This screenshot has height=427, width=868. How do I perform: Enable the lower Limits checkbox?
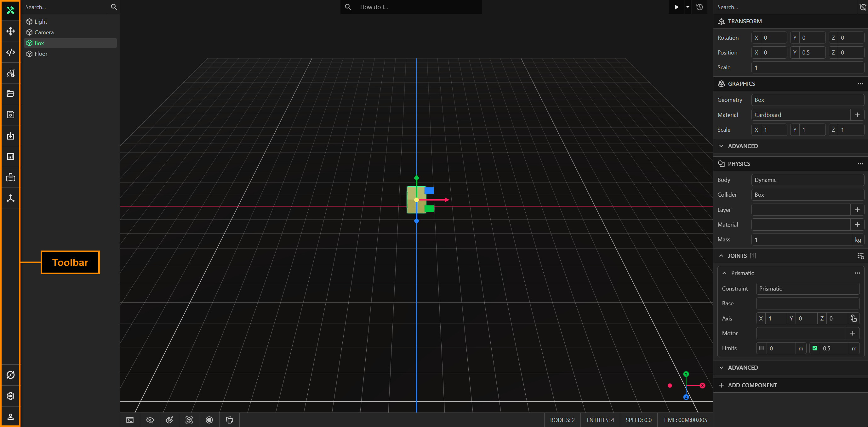[762, 348]
